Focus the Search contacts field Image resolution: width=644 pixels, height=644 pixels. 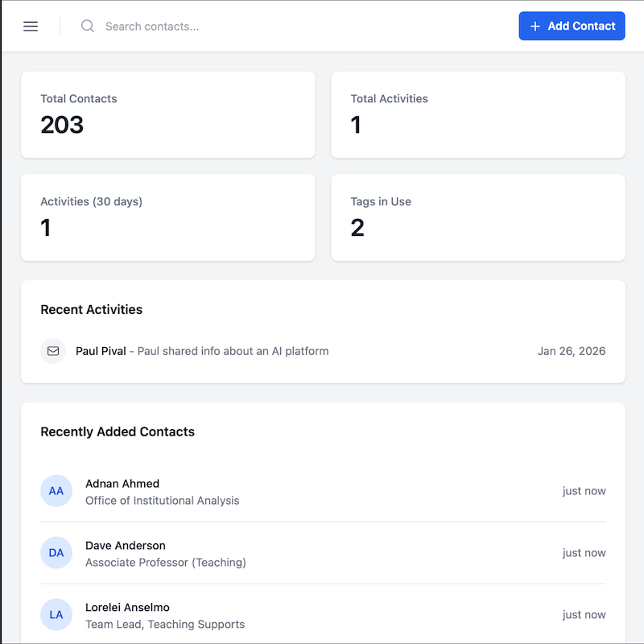pyautogui.click(x=242, y=27)
